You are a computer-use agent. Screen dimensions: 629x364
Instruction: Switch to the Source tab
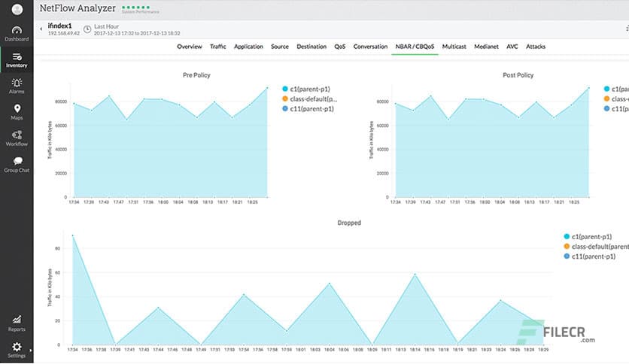tap(280, 47)
